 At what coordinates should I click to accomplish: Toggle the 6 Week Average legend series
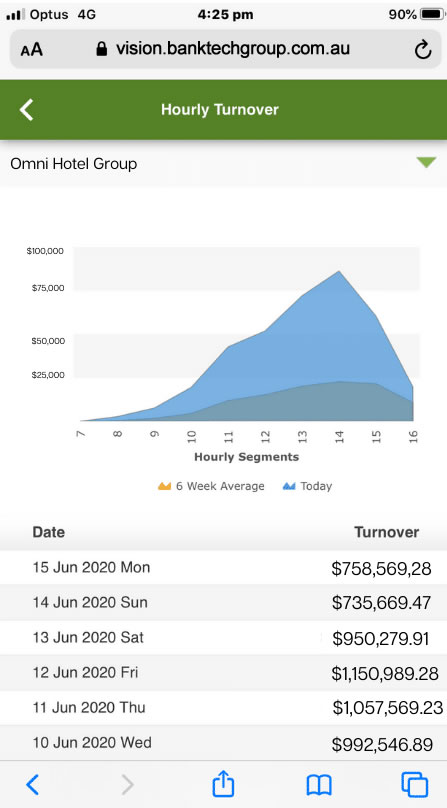(x=211, y=486)
